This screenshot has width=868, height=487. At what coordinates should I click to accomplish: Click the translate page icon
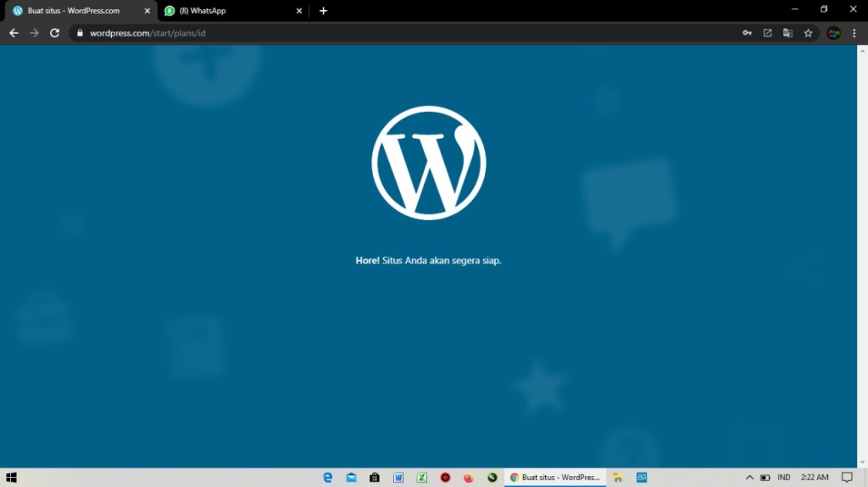click(787, 33)
